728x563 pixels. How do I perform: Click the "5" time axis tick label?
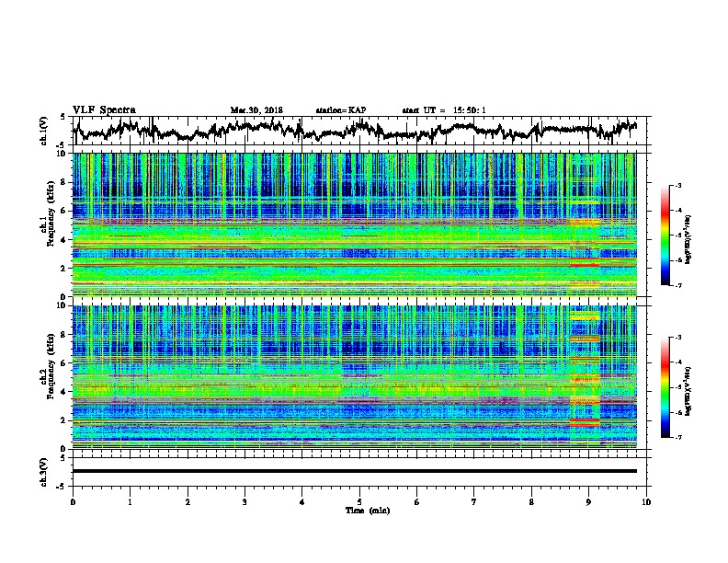click(x=359, y=502)
